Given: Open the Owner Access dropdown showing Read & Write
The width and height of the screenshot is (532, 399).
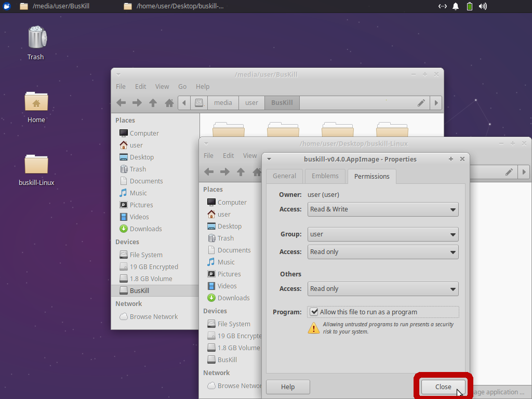Looking at the screenshot, I should tap(383, 209).
